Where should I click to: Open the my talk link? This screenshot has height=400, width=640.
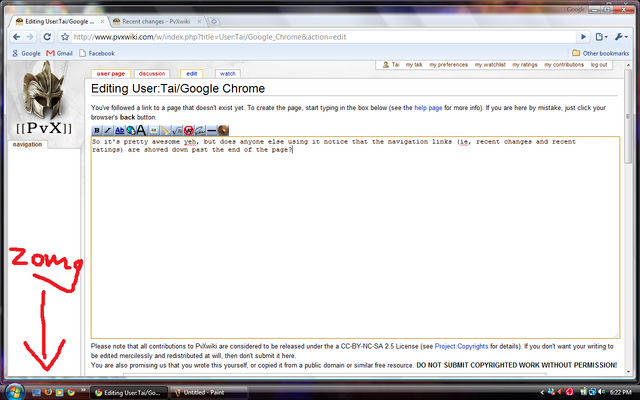tap(414, 64)
